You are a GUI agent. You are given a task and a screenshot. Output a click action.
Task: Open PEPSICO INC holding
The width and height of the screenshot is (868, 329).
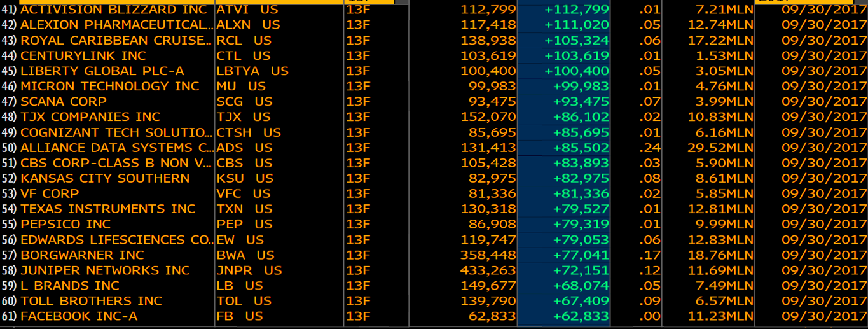[x=65, y=224]
